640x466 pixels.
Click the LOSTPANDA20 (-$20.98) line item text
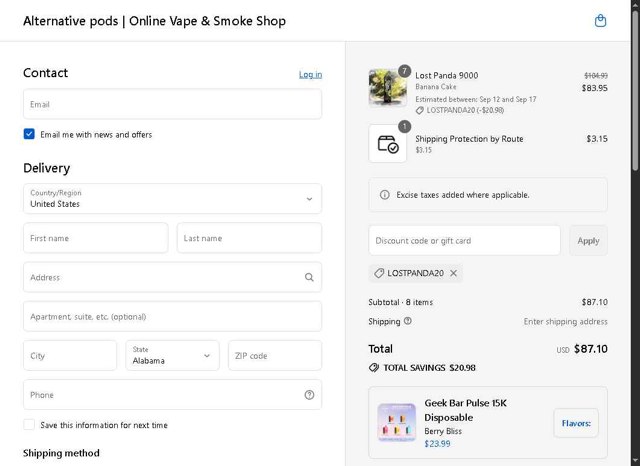[465, 110]
